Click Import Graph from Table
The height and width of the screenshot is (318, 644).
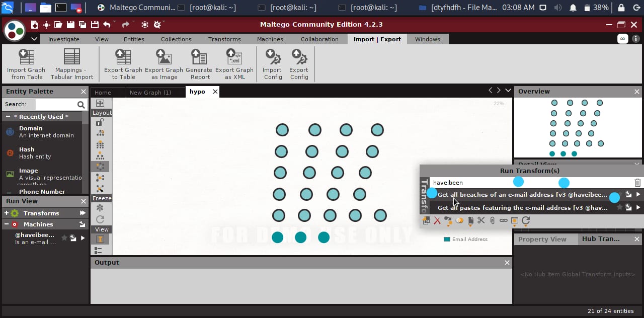pyautogui.click(x=27, y=64)
